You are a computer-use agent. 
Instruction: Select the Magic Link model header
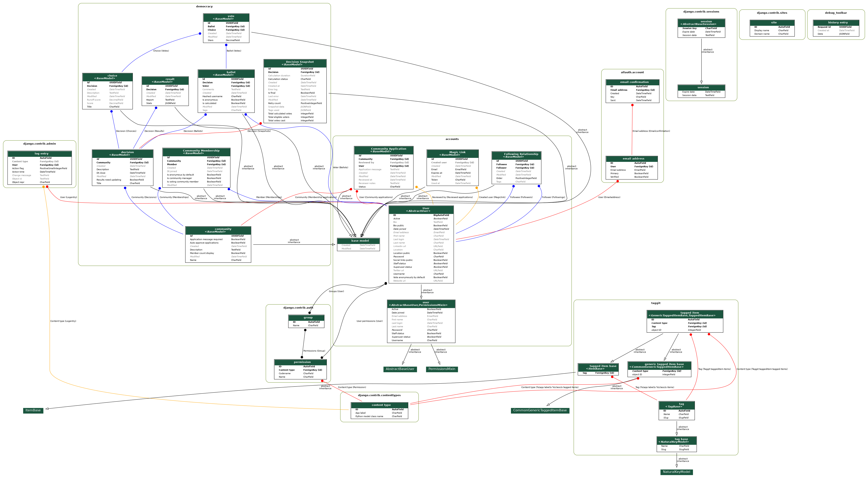pyautogui.click(x=453, y=153)
